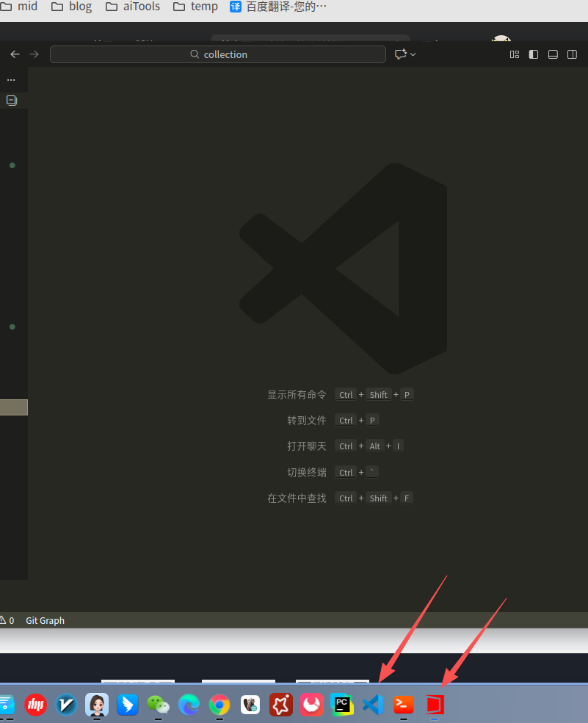The image size is (588, 723).
Task: Open the '...' more actions menu in side bar
Action: pos(11,80)
